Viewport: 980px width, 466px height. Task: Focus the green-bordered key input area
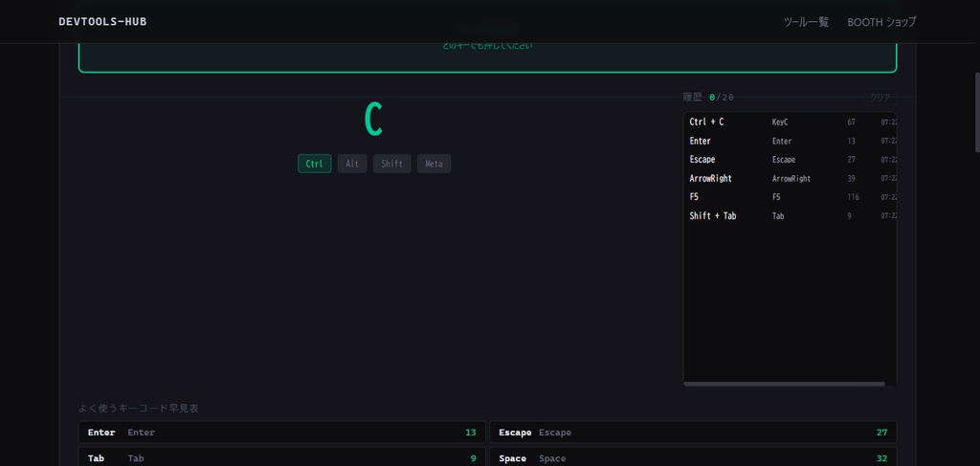pyautogui.click(x=487, y=57)
